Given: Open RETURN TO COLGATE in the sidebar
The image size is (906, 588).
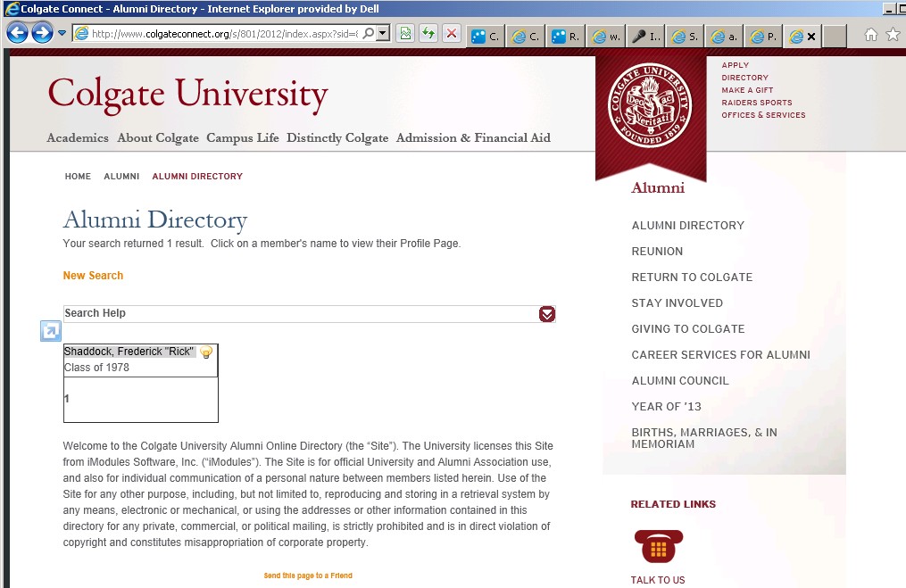Looking at the screenshot, I should point(692,277).
